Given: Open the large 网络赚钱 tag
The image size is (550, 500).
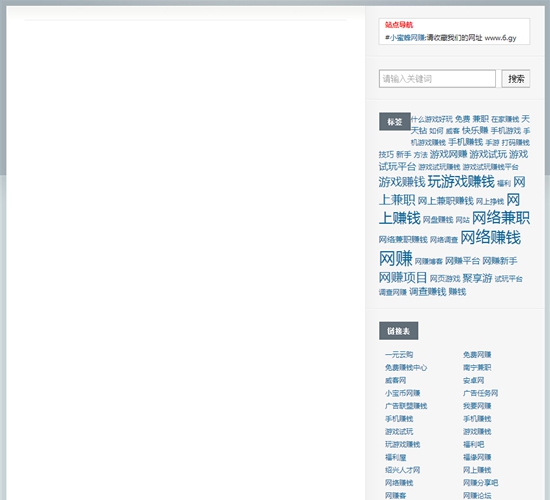Looking at the screenshot, I should tap(490, 238).
